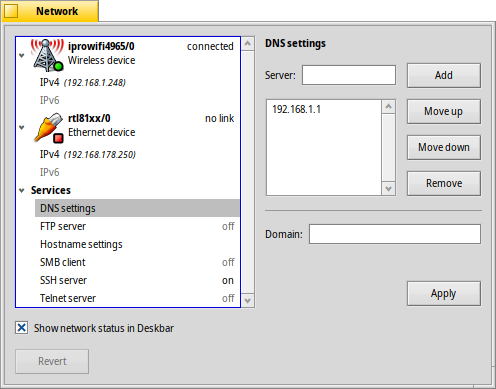Click the Remove button
Image resolution: width=496 pixels, height=389 pixels.
click(444, 183)
